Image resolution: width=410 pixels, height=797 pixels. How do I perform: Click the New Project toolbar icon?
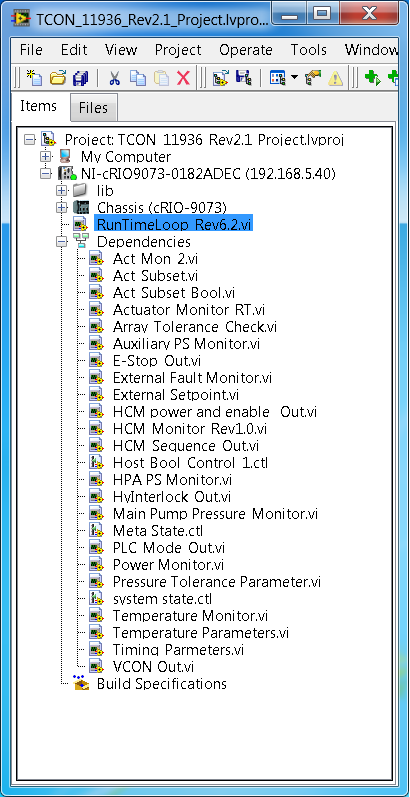pyautogui.click(x=34, y=78)
